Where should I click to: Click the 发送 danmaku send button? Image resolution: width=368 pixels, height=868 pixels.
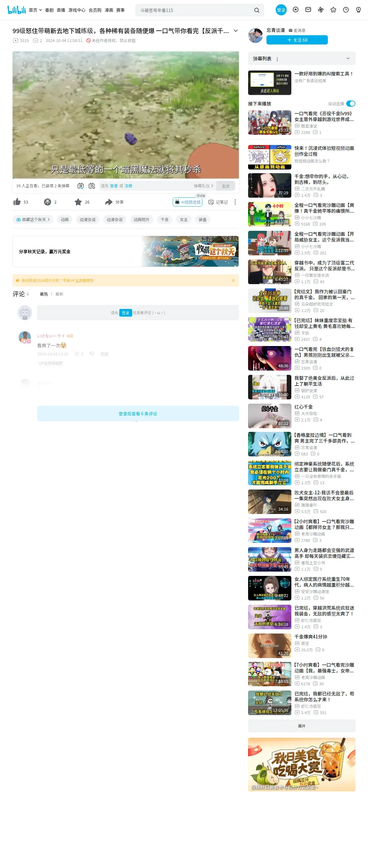pos(225,186)
